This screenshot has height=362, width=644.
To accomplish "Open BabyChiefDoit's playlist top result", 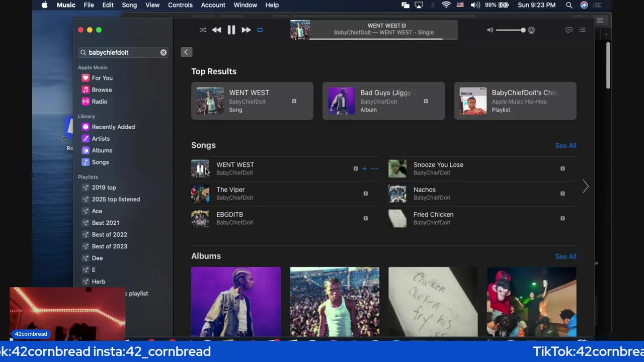I will coord(515,101).
